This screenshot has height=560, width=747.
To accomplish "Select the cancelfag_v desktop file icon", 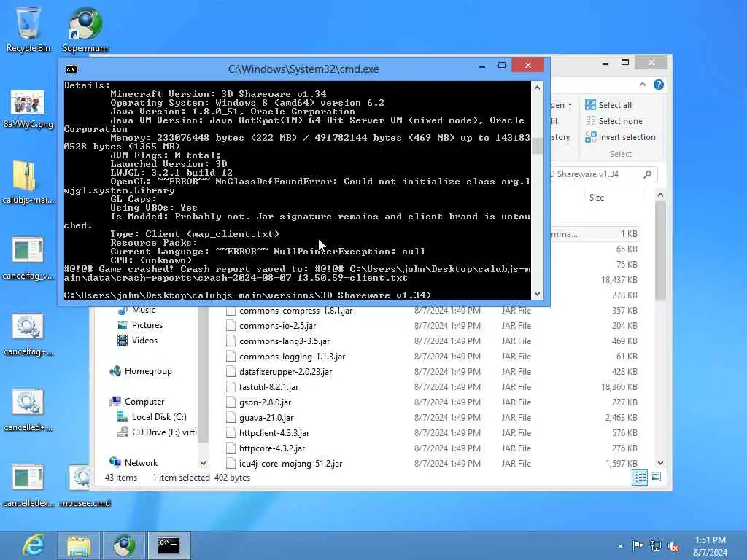I will pos(28,259).
